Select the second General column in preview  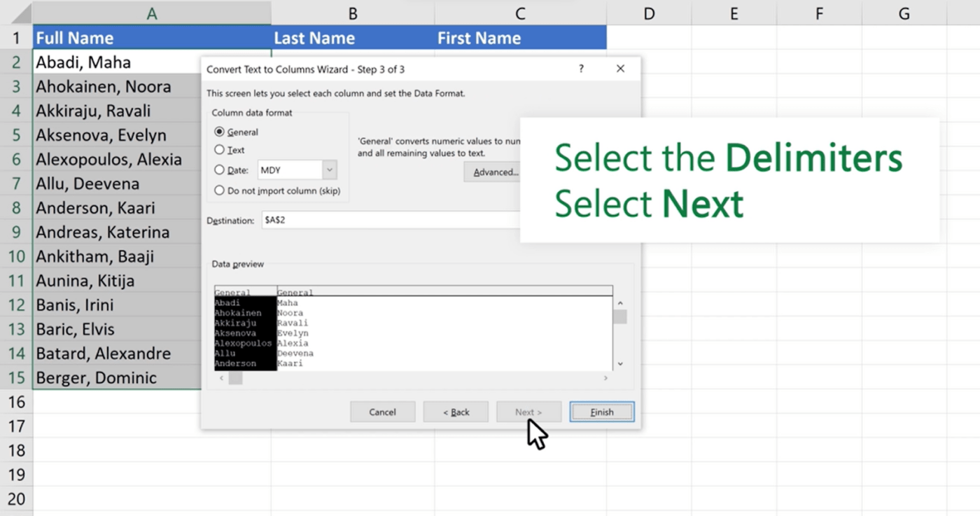(x=444, y=293)
